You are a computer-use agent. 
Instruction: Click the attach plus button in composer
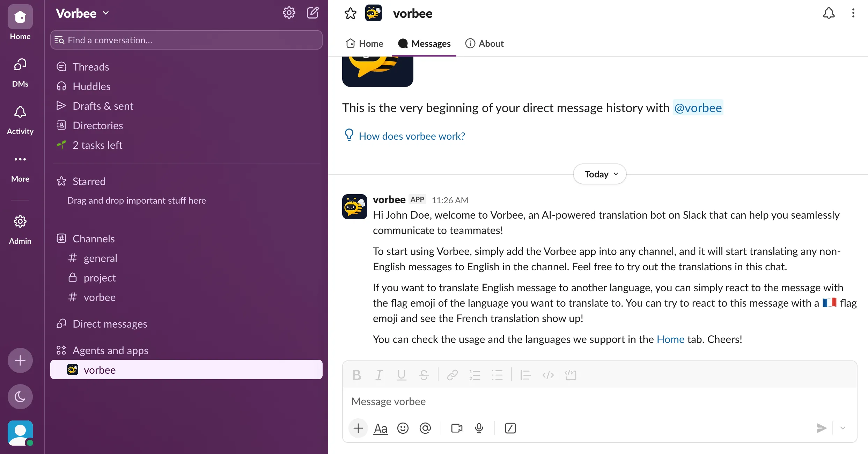coord(358,428)
